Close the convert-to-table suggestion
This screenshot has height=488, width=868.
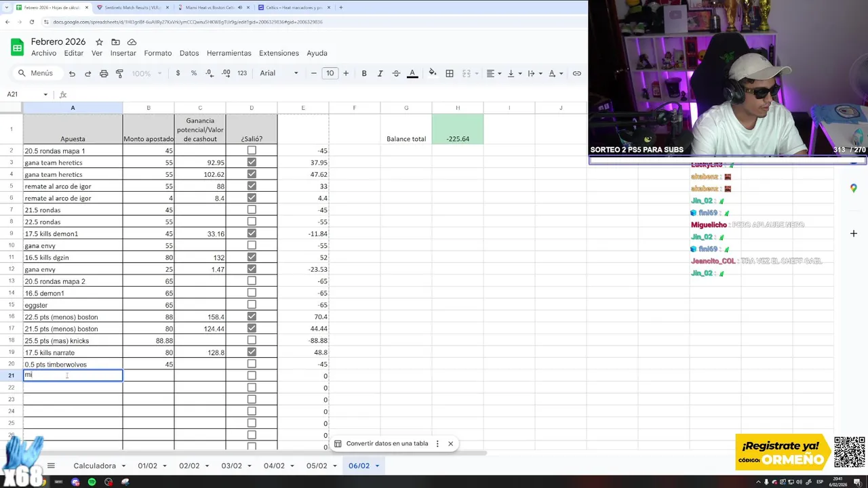[450, 443]
